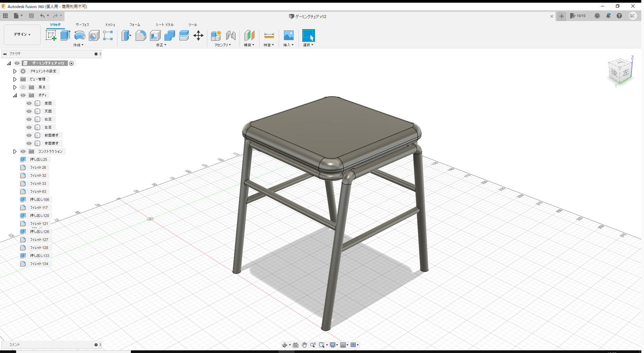Hide the 座面 body using its eye icon
This screenshot has width=644, height=353.
[x=29, y=103]
